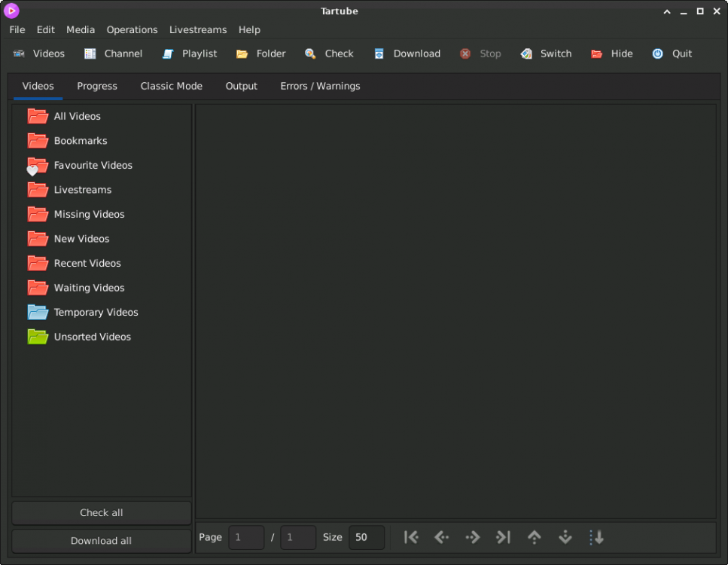Click the Download all button
Image resolution: width=728 pixels, height=565 pixels.
pyautogui.click(x=101, y=541)
